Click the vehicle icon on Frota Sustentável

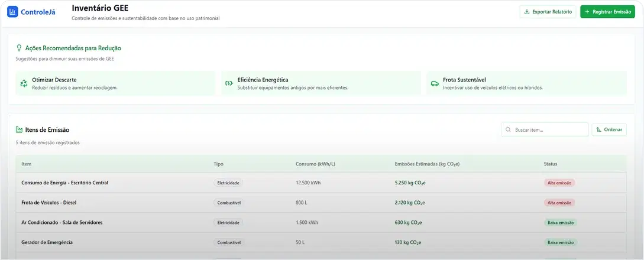435,83
